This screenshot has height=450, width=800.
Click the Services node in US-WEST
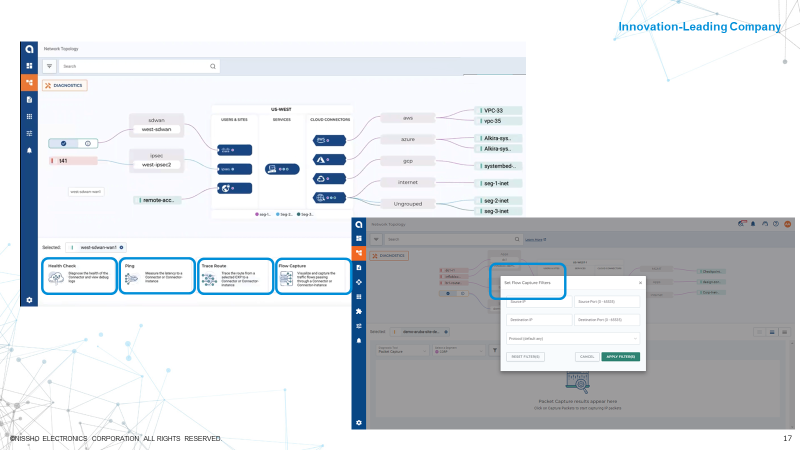pyautogui.click(x=282, y=169)
